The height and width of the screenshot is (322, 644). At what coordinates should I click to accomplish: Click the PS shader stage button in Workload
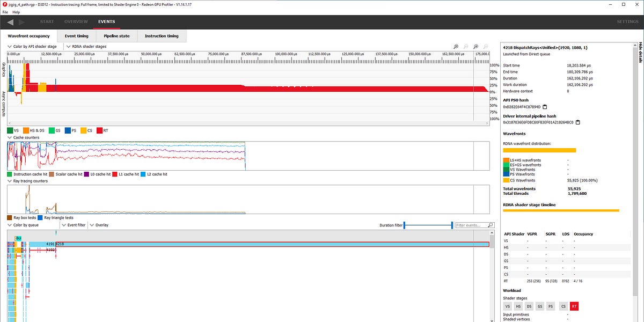551,306
